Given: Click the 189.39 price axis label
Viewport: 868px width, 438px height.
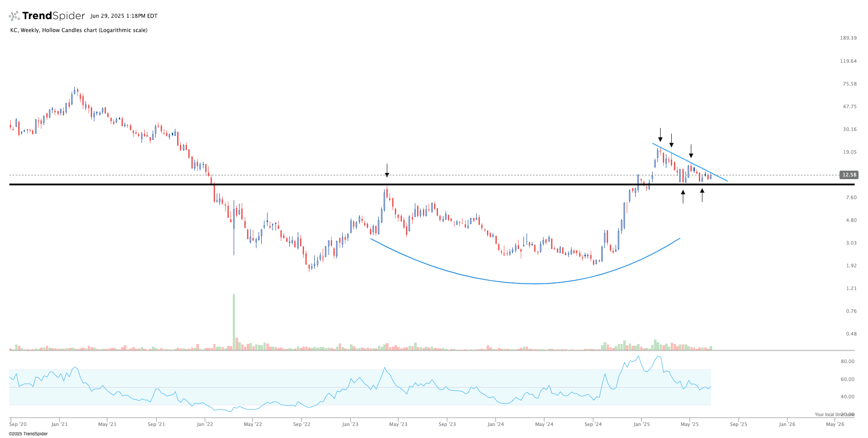Looking at the screenshot, I should (848, 38).
